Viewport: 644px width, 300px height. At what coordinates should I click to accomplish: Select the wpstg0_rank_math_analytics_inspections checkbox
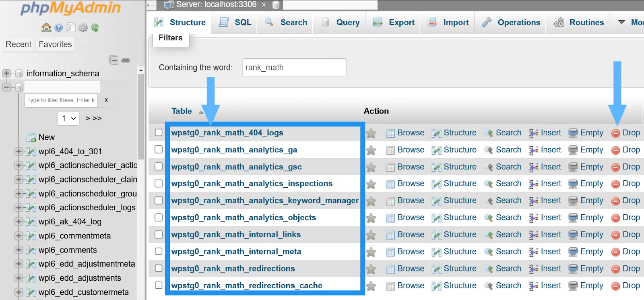point(159,183)
